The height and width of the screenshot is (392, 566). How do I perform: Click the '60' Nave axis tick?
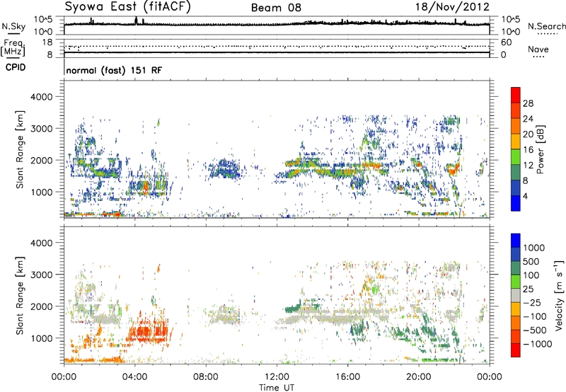506,42
